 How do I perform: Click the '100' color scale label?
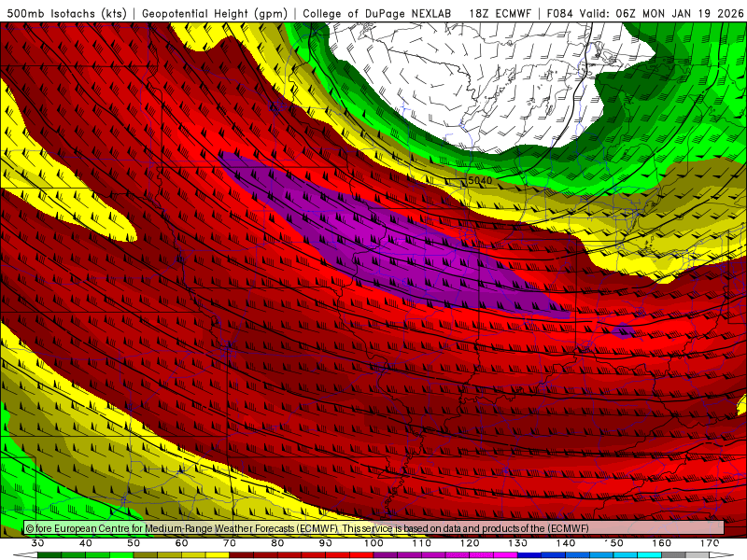[374, 543]
